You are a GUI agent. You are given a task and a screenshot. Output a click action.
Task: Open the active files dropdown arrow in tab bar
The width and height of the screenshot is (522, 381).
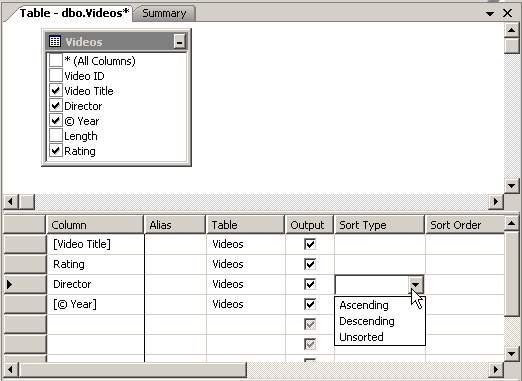[490, 14]
